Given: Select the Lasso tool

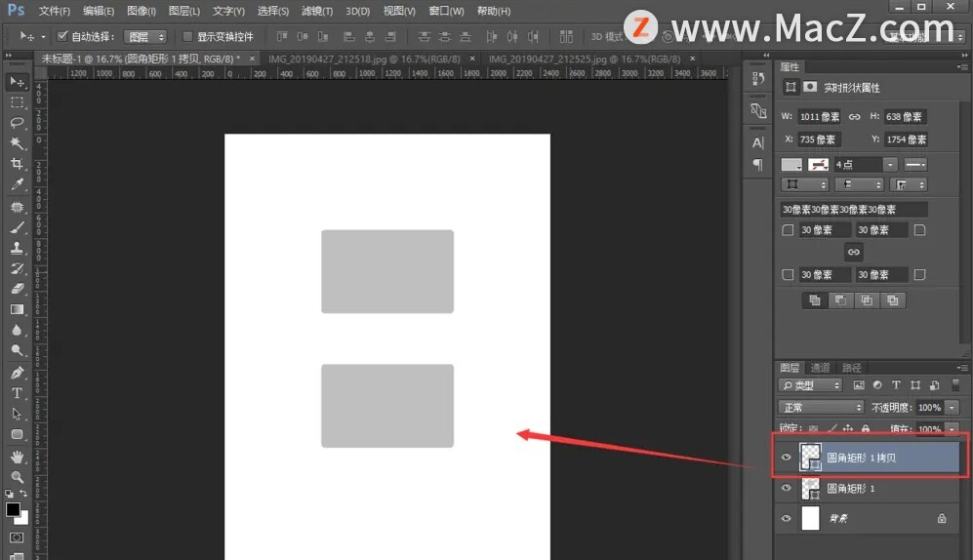Looking at the screenshot, I should (17, 122).
